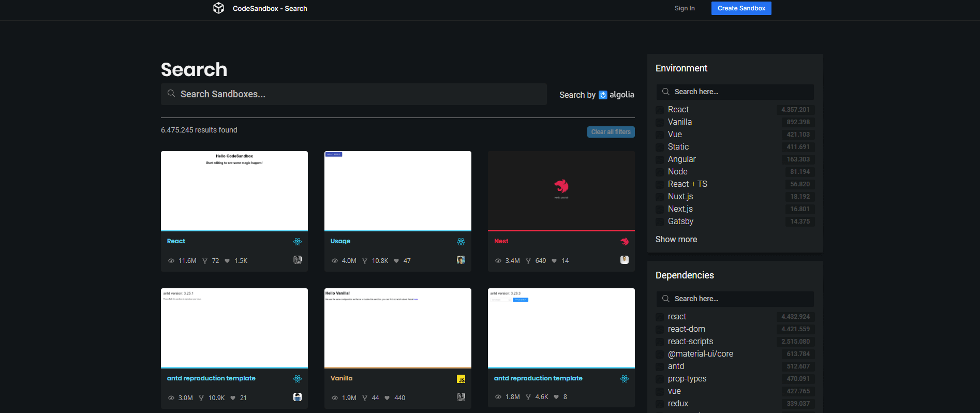Click fork icon on Usage card
Screen dimensions: 980x413
pyautogui.click(x=365, y=261)
